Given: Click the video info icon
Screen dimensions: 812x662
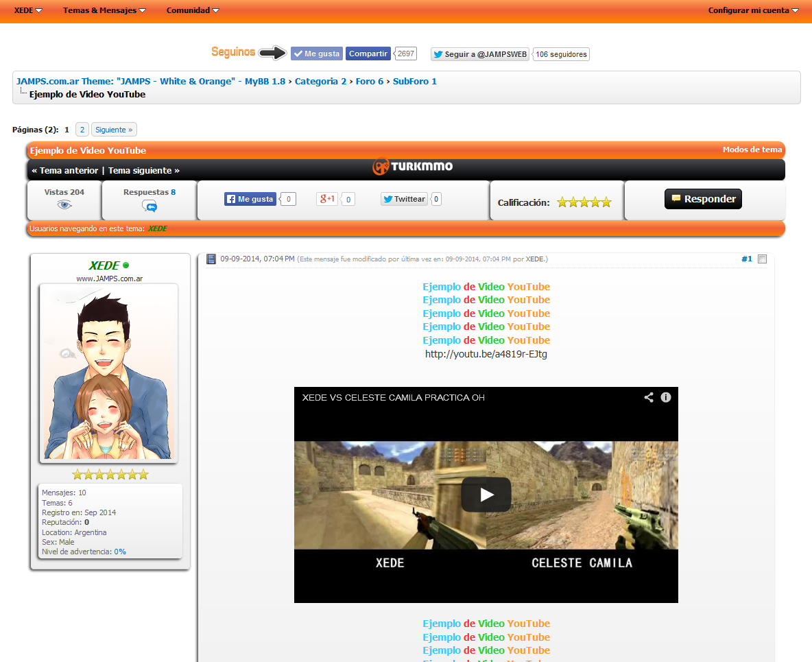Looking at the screenshot, I should pyautogui.click(x=666, y=397).
